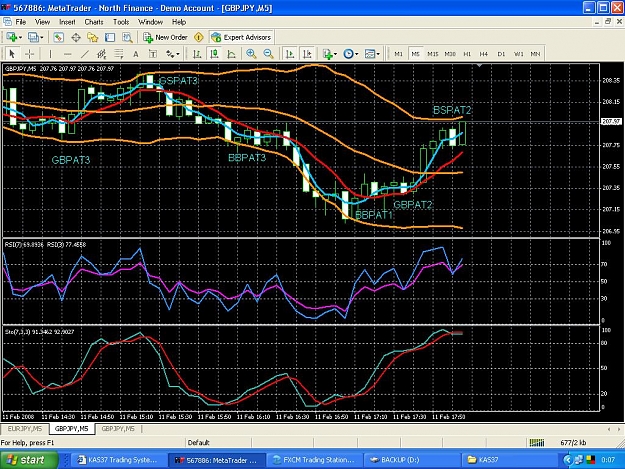Select the equidistant channel tool
Image resolution: width=625 pixels, height=469 pixels.
coord(102,54)
